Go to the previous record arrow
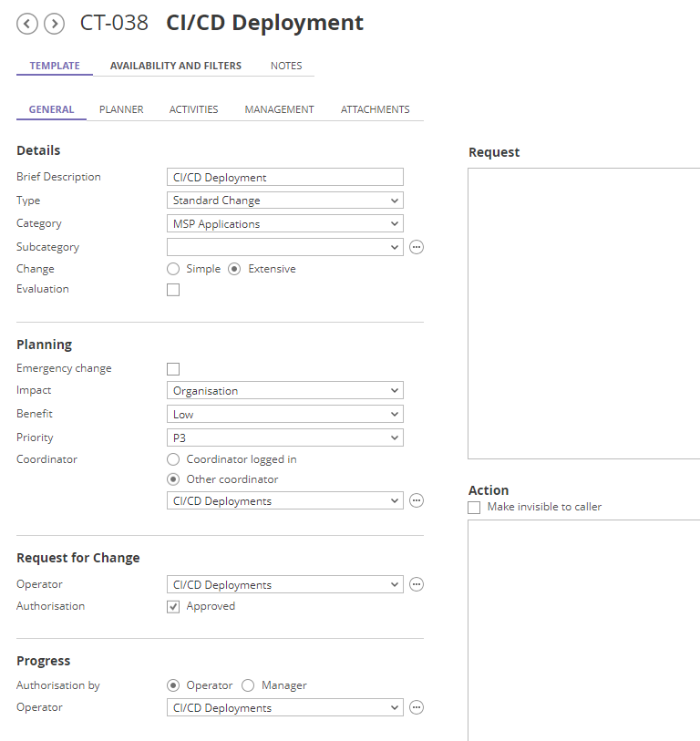Screen dimensions: 700x741 pos(27,24)
